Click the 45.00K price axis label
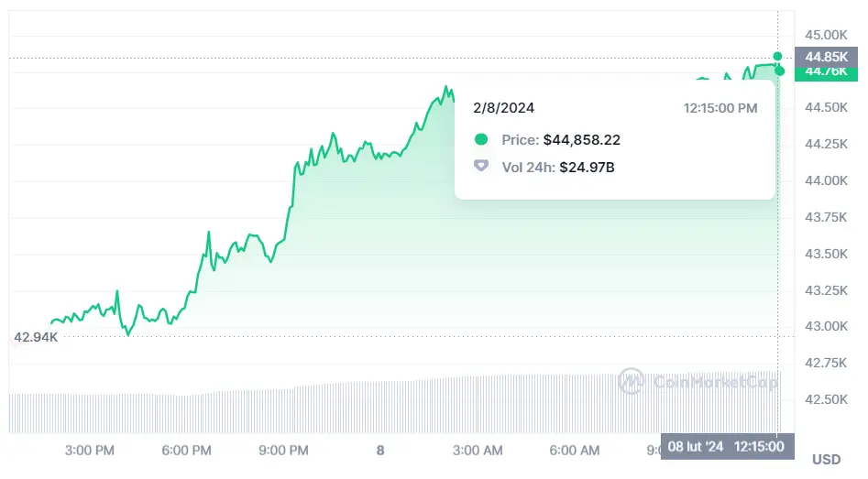868x479 pixels. pos(826,35)
